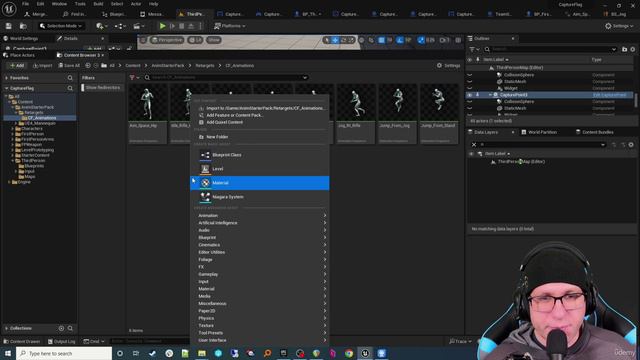Open the Cmd dropdown in status bar
The height and width of the screenshot is (360, 640).
click(94, 341)
